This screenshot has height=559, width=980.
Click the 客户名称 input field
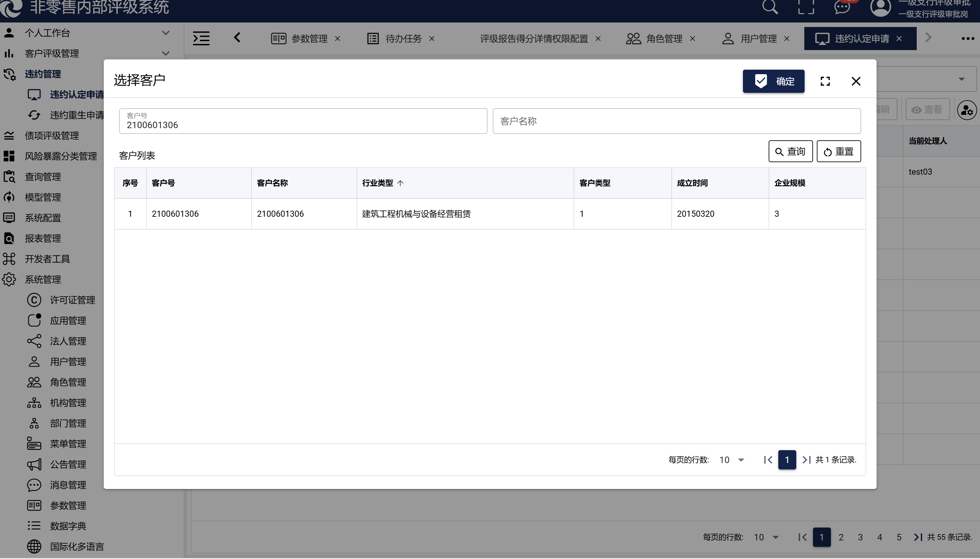pos(676,121)
